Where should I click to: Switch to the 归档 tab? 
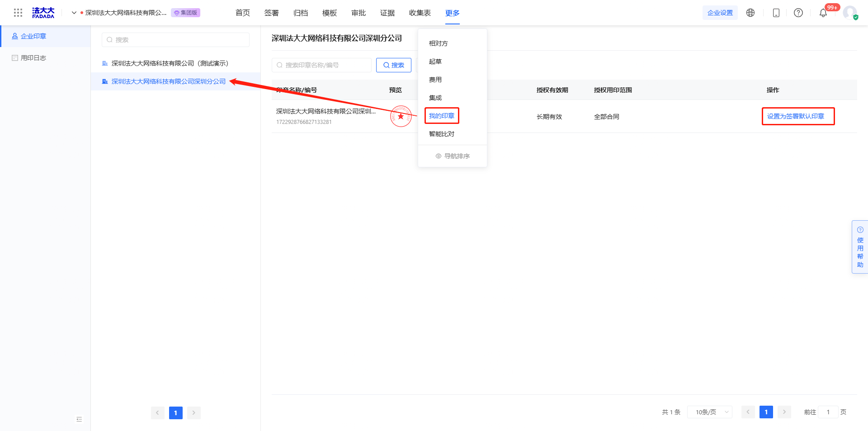pyautogui.click(x=301, y=13)
